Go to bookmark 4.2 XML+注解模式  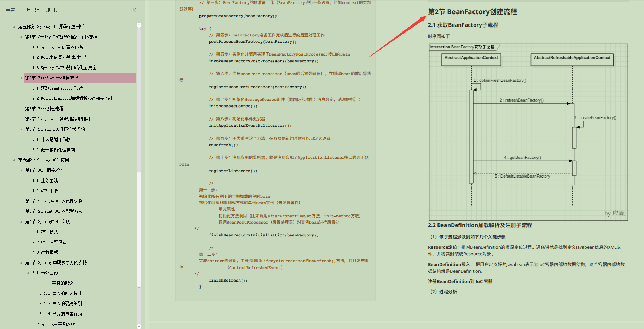[49, 242]
